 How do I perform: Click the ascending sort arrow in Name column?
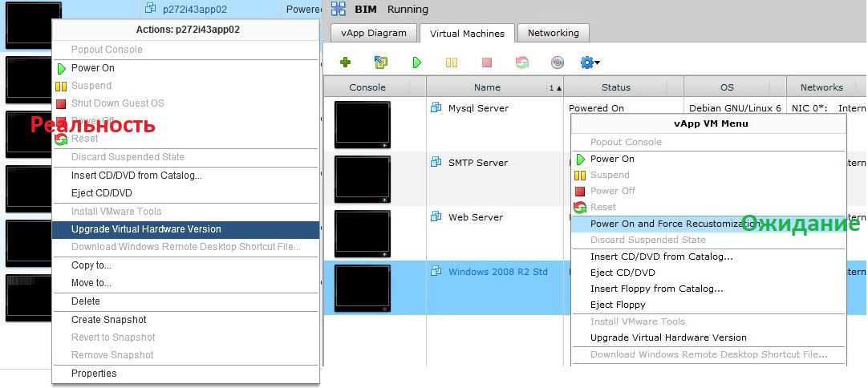pyautogui.click(x=559, y=88)
